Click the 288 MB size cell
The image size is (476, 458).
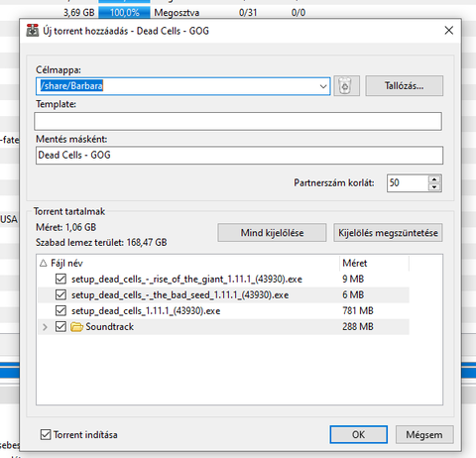click(358, 326)
